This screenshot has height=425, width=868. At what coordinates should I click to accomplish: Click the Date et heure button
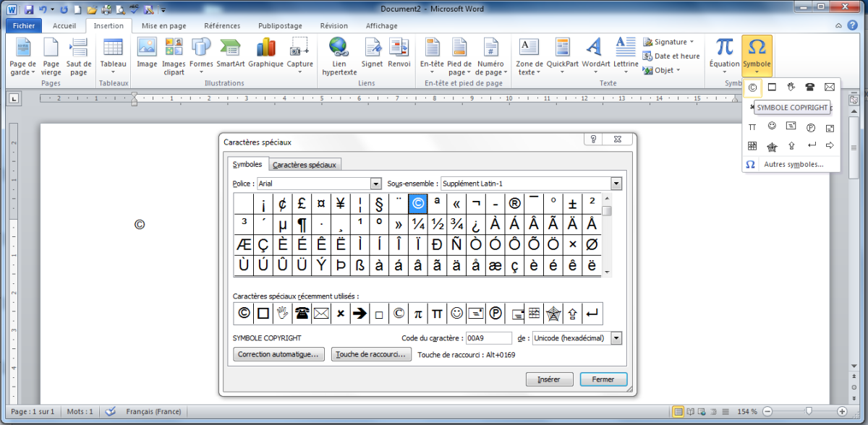click(671, 56)
